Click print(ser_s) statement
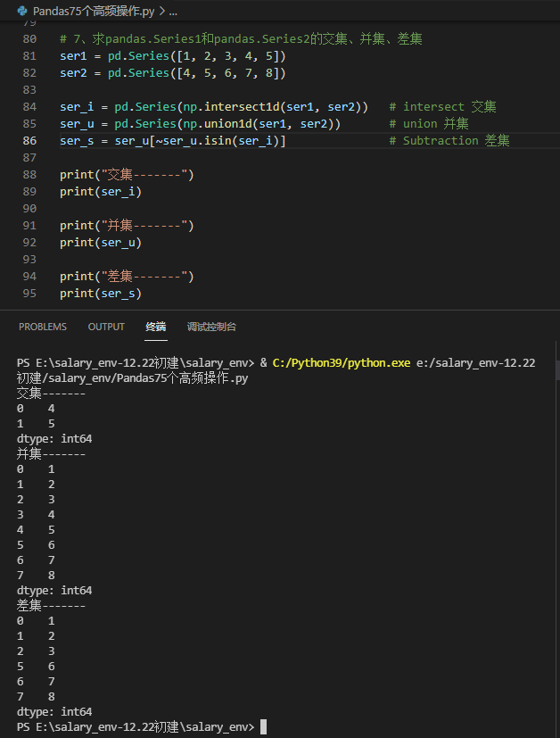560x738 pixels. tap(101, 294)
